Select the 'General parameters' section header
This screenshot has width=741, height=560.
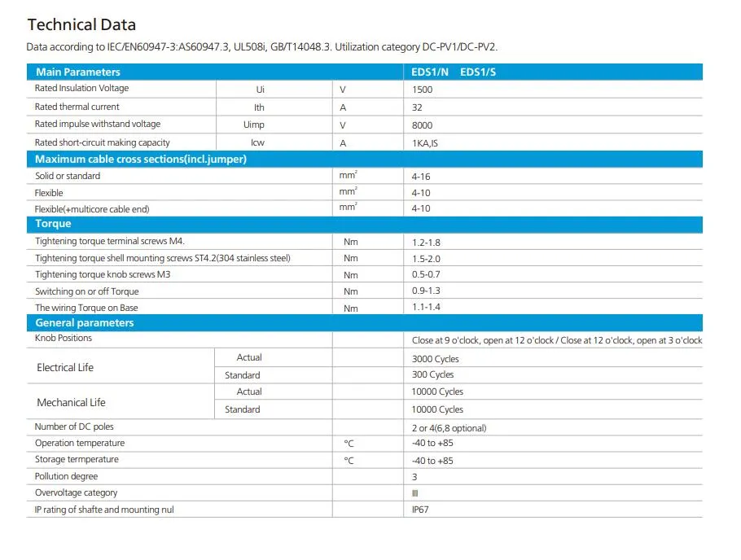[x=84, y=323]
